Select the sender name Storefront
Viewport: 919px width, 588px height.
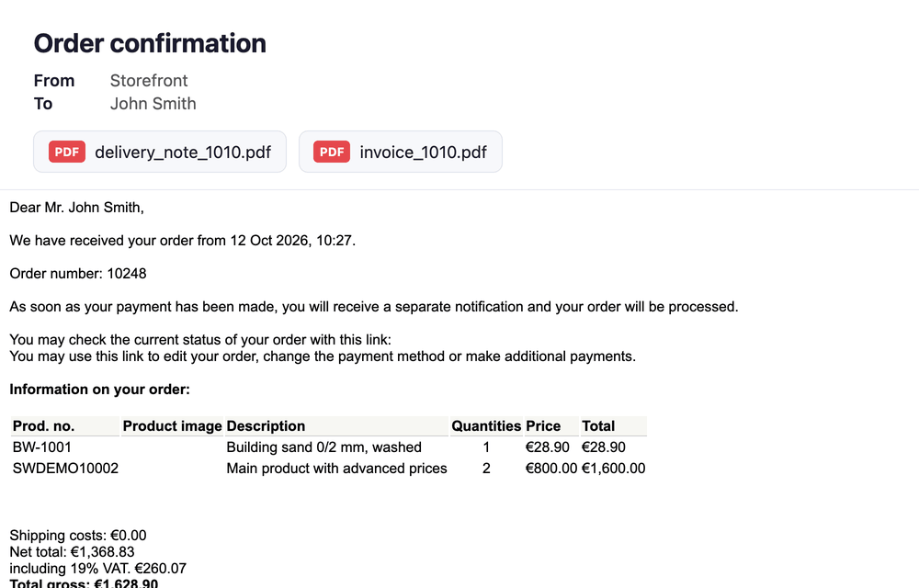149,80
